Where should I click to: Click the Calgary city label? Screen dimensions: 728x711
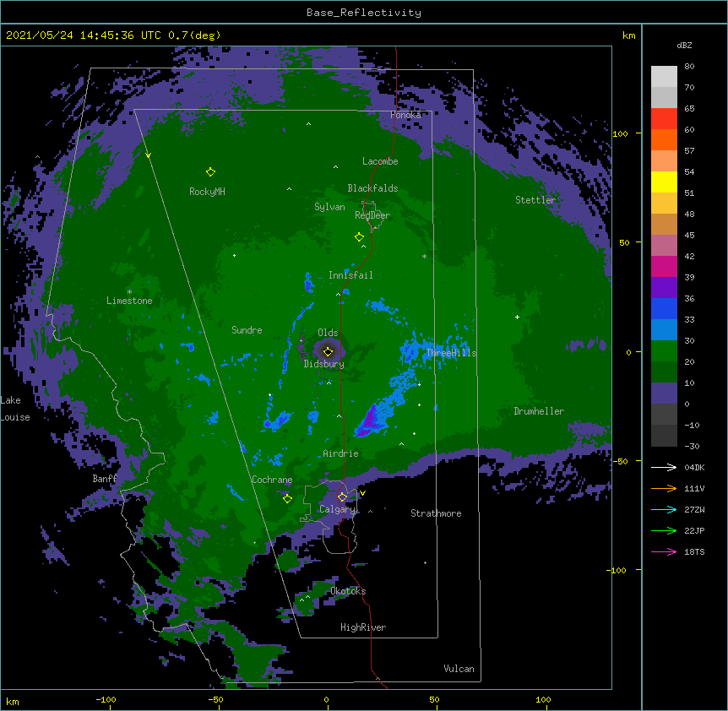pyautogui.click(x=337, y=509)
